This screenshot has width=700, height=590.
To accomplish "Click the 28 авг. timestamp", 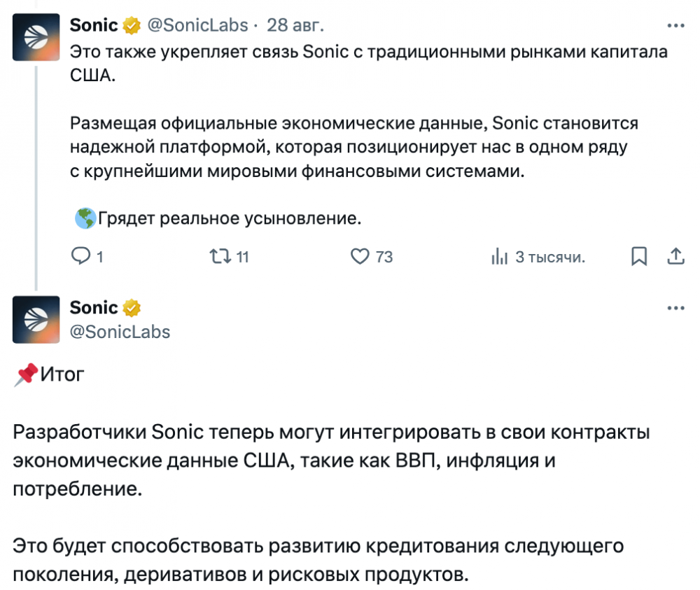I will (296, 26).
